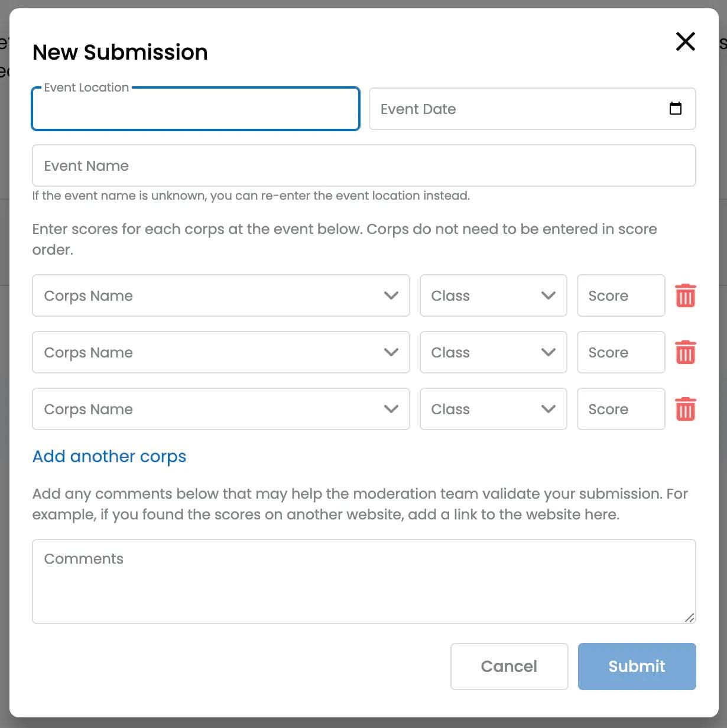Expand the second Corps Name dropdown

pyautogui.click(x=221, y=352)
